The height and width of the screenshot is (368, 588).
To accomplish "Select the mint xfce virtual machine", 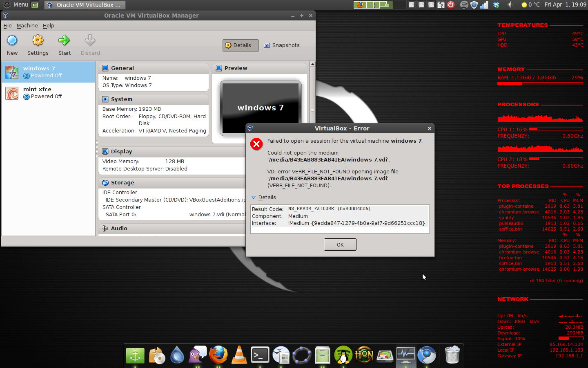I will (49, 93).
